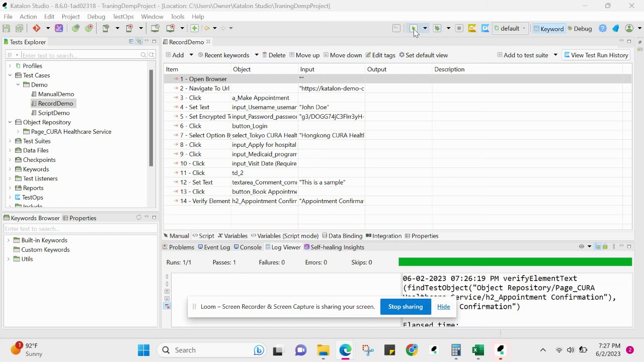
Task: Open the Tools menu
Action: 178,17
